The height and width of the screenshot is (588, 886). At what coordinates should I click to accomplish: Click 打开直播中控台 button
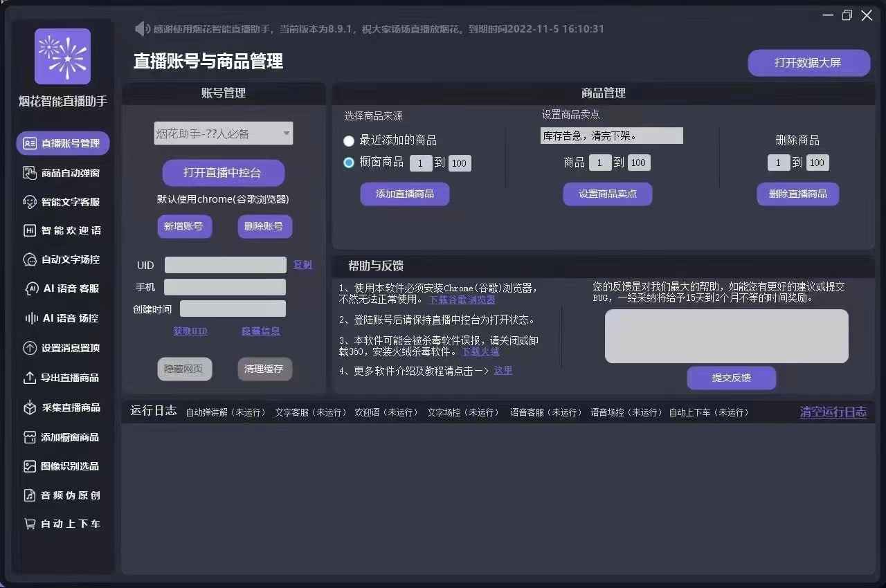[223, 172]
